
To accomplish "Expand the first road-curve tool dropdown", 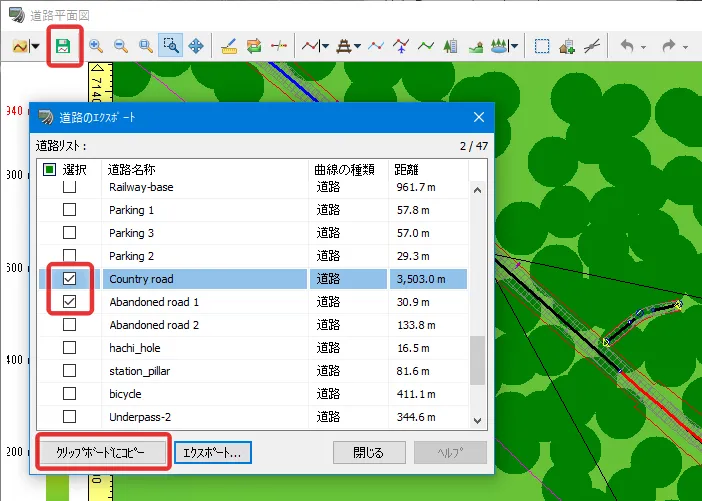I will tap(36, 47).
